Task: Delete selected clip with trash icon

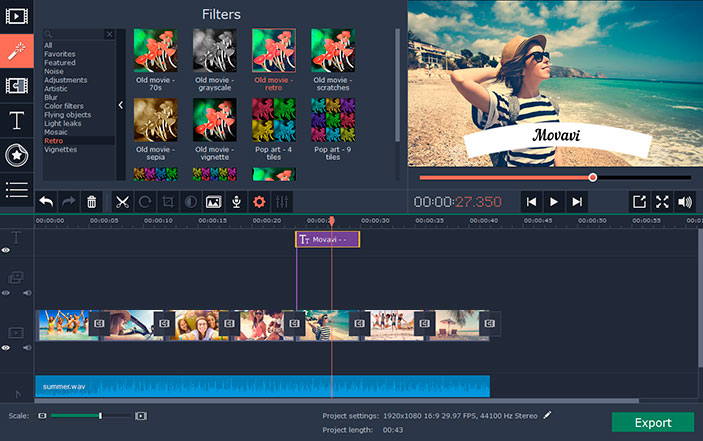Action: click(91, 201)
